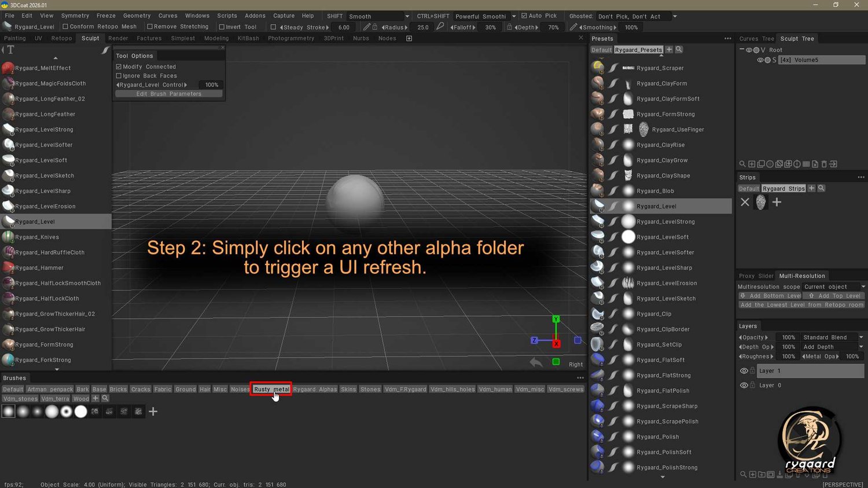868x488 pixels.
Task: Enable Conform Retopo Mesh checkbox
Action: [x=65, y=27]
